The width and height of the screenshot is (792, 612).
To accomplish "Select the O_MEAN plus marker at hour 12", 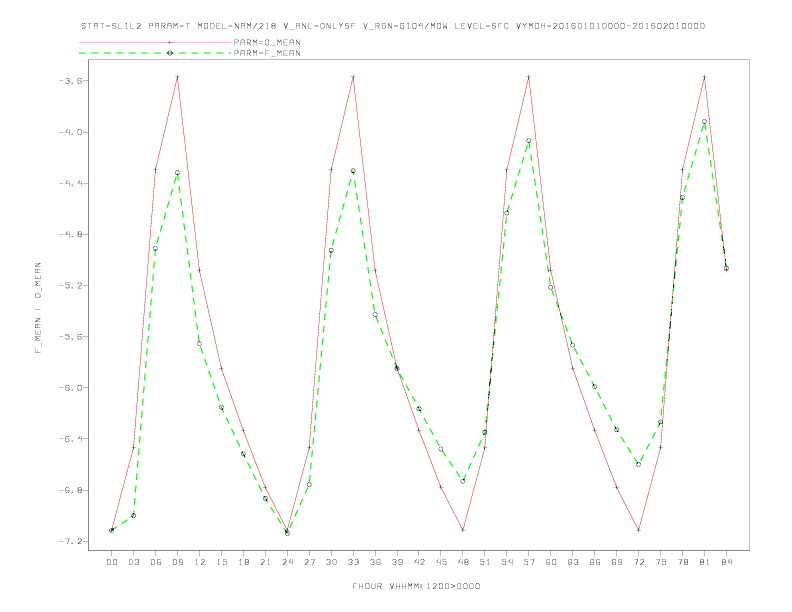I will (200, 271).
